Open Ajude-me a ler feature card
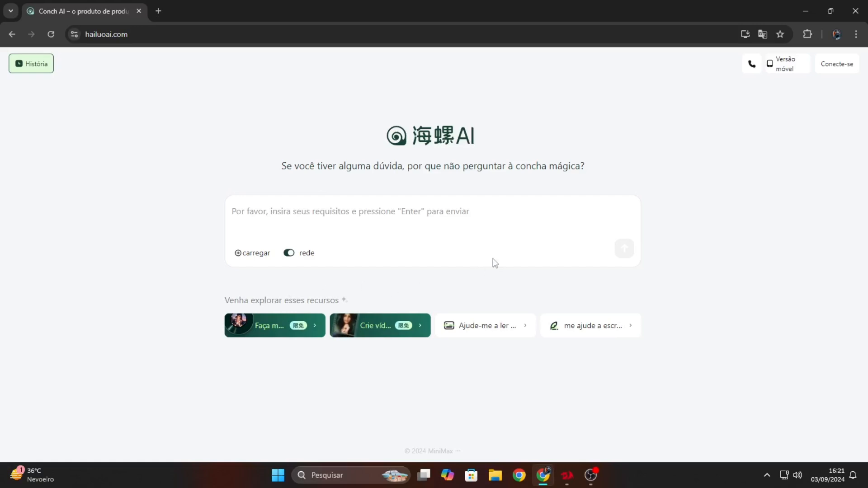The width and height of the screenshot is (868, 488). tap(486, 325)
